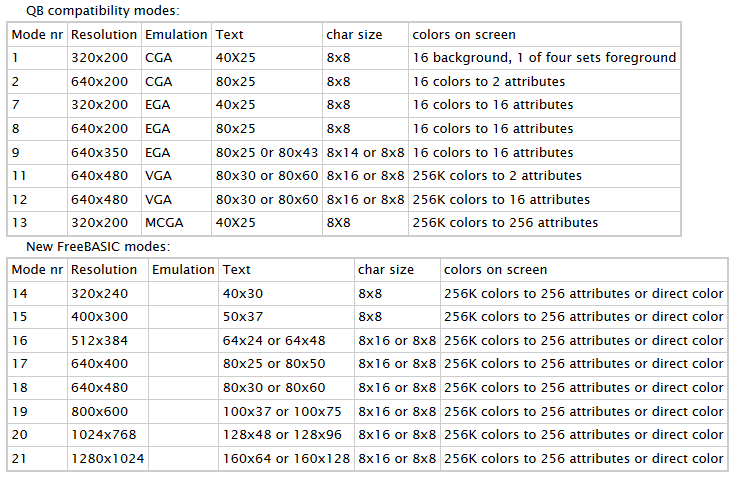Select the 1280x1024 resolution cell
Screen dimensions: 736x479
pos(107,459)
